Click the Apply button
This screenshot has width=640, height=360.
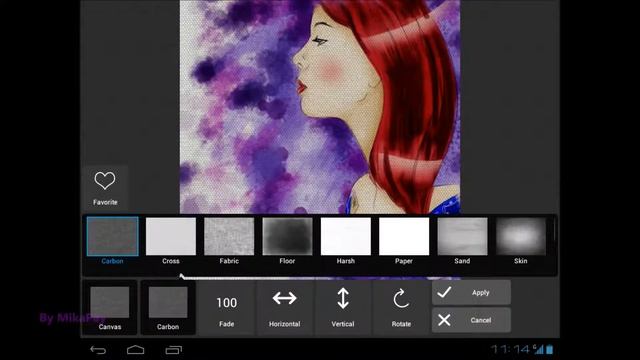pos(471,293)
